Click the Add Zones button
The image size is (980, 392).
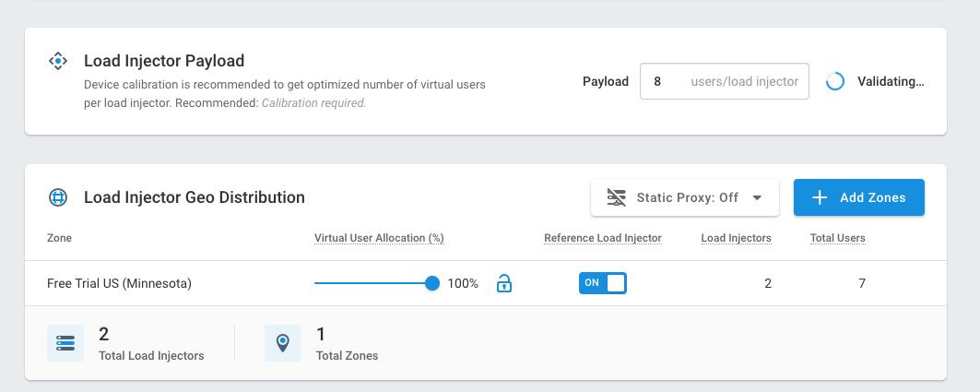click(858, 197)
